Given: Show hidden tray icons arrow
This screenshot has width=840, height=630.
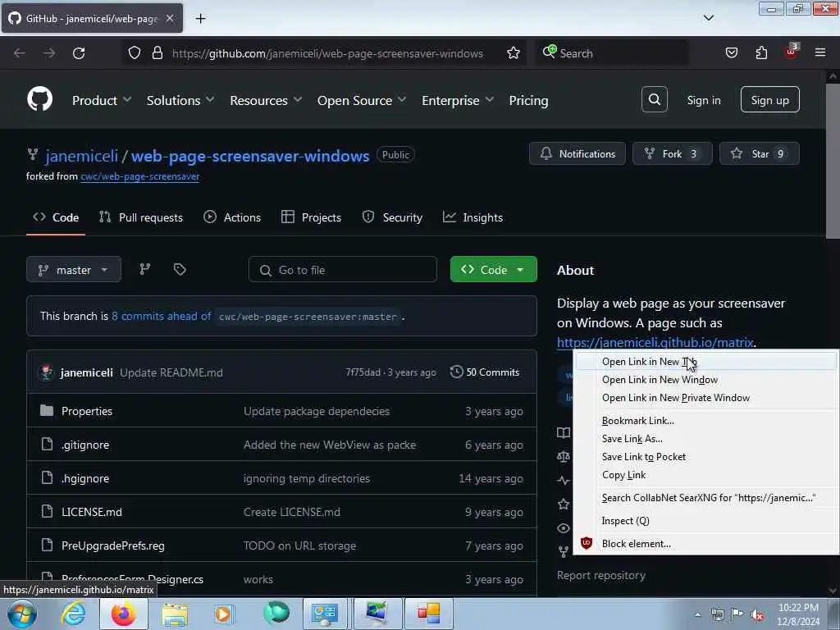Looking at the screenshot, I should [x=697, y=614].
